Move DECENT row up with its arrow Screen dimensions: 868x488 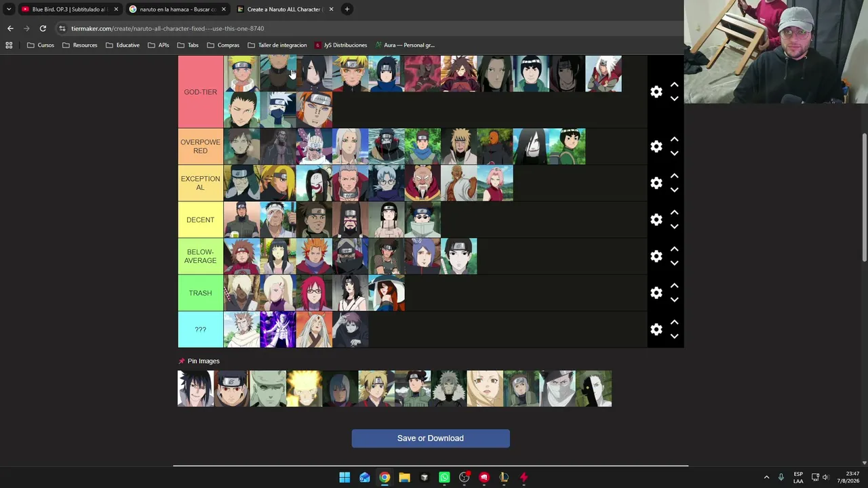[674, 213]
